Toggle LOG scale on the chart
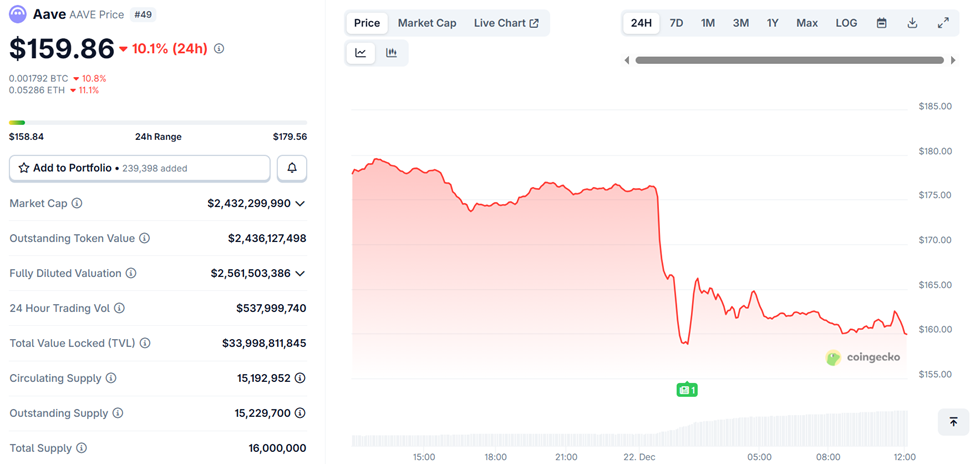The image size is (975, 464). 846,23
